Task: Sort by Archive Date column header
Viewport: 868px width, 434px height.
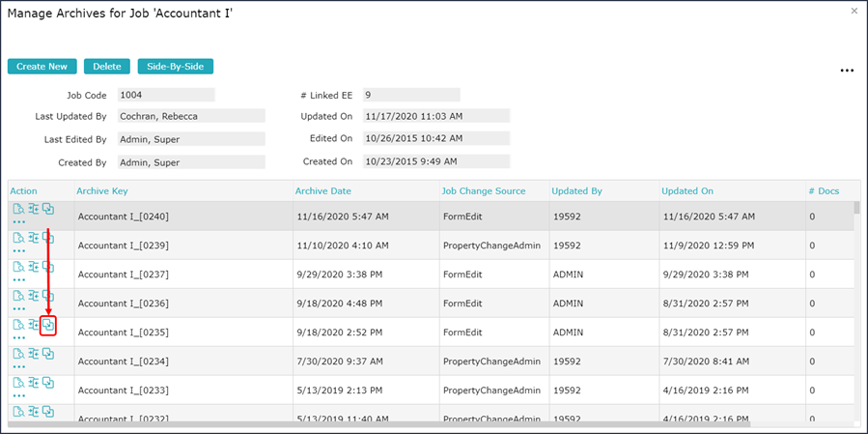Action: (323, 191)
